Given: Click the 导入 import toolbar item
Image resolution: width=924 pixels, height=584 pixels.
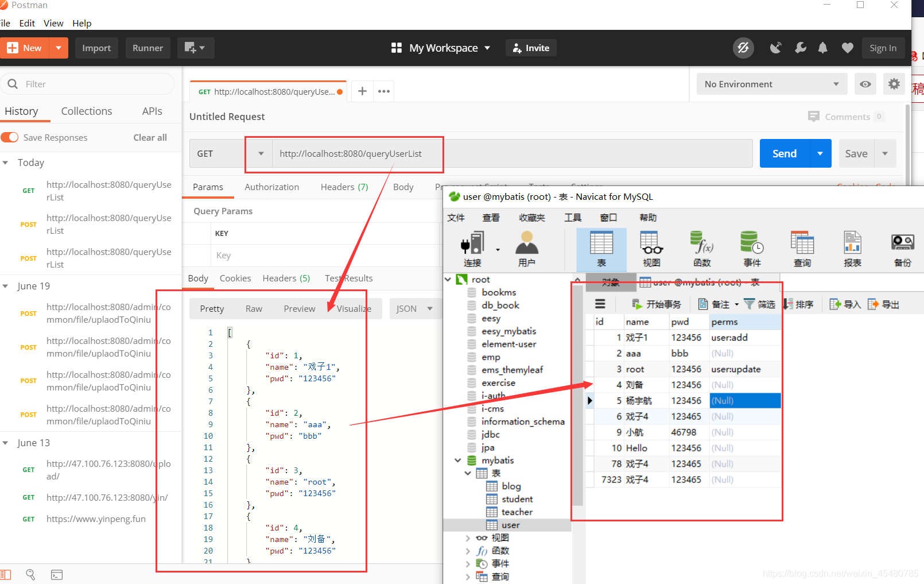Looking at the screenshot, I should pos(845,304).
